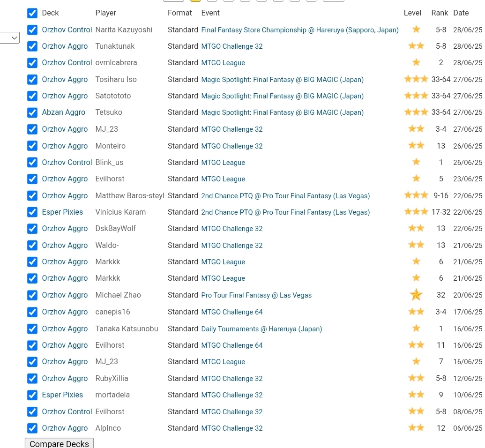Image resolution: width=485 pixels, height=448 pixels.
Task: Click the Rank column header
Action: 440,13
